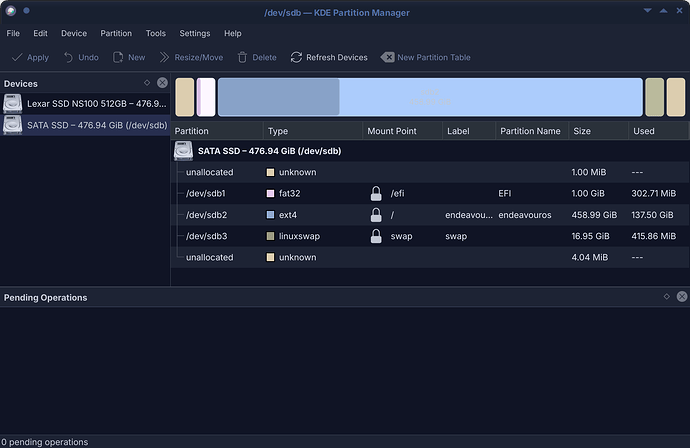Select the 1.00 MiB unallocated row

430,172
